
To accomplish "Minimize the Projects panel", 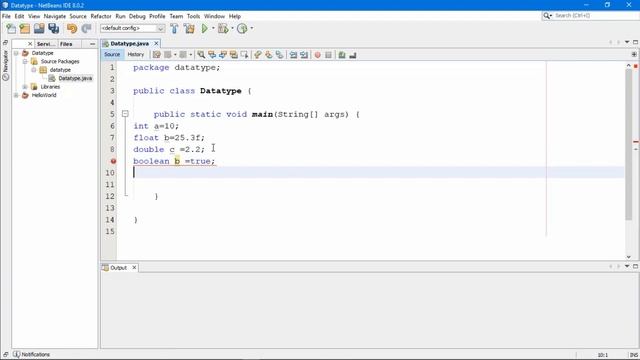I will [92, 44].
